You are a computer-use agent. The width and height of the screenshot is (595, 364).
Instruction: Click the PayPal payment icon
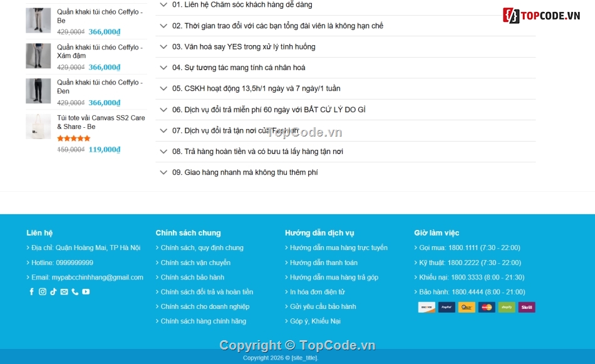coord(446,307)
